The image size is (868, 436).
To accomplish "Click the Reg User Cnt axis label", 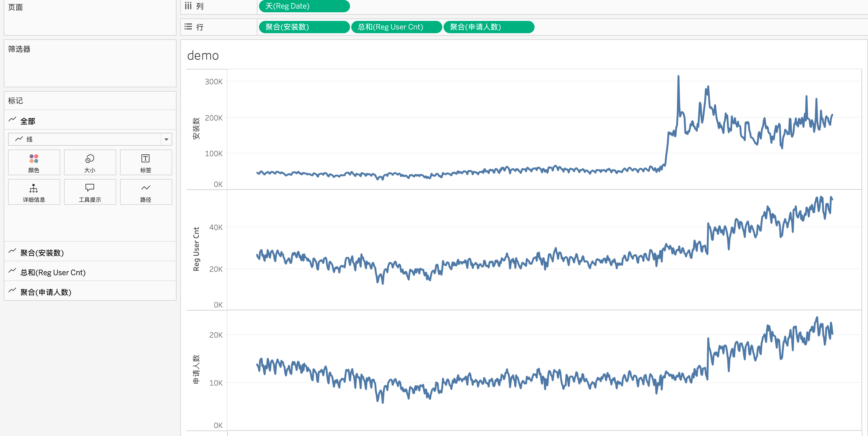I will 196,249.
